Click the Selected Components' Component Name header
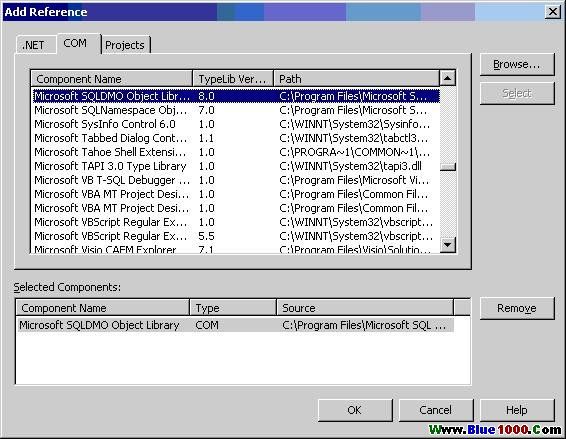566x439 pixels. tap(103, 308)
